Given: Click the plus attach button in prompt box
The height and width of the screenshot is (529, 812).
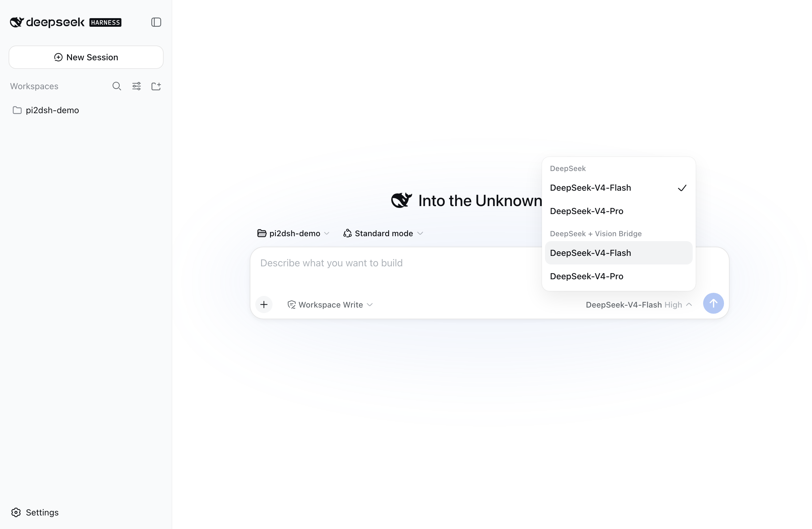Looking at the screenshot, I should (264, 304).
